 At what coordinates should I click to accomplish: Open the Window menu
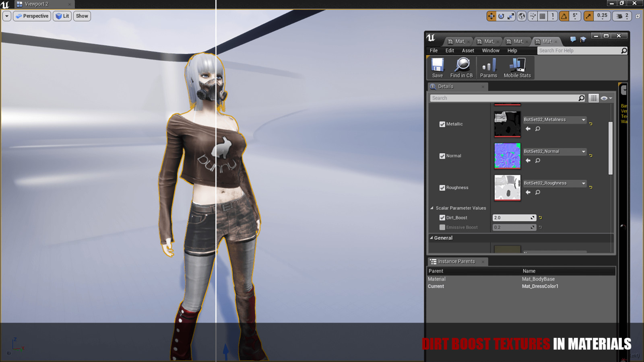point(491,51)
